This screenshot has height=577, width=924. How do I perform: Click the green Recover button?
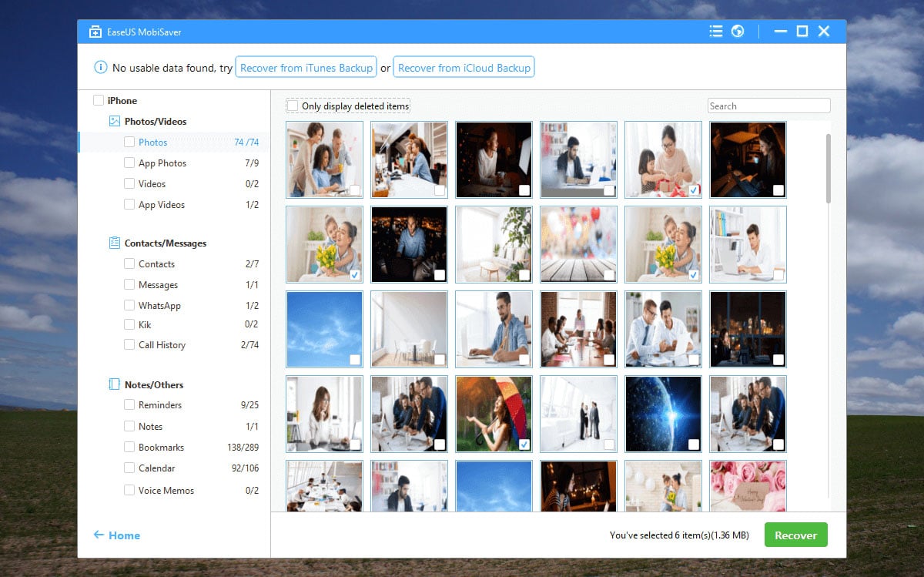pyautogui.click(x=795, y=535)
